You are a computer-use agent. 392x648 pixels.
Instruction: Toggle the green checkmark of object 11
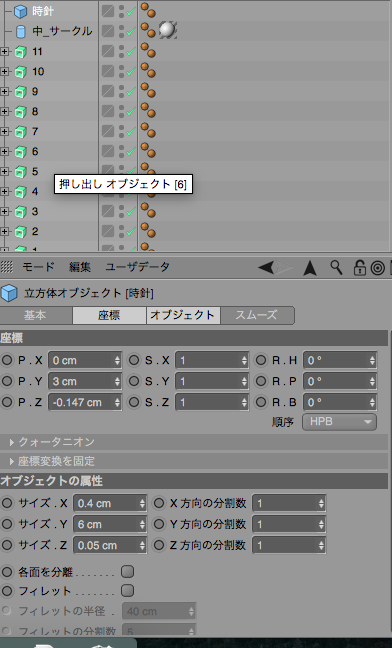pyautogui.click(x=131, y=52)
